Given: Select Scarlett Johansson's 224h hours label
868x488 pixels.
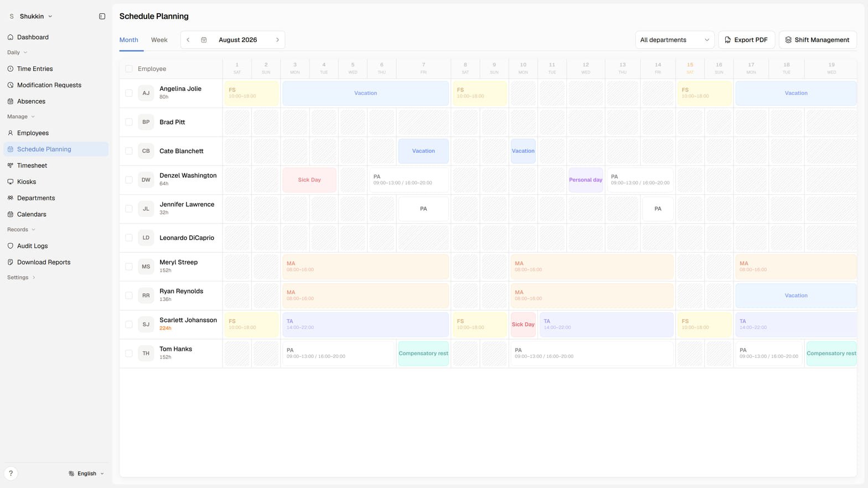Looking at the screenshot, I should [x=166, y=328].
